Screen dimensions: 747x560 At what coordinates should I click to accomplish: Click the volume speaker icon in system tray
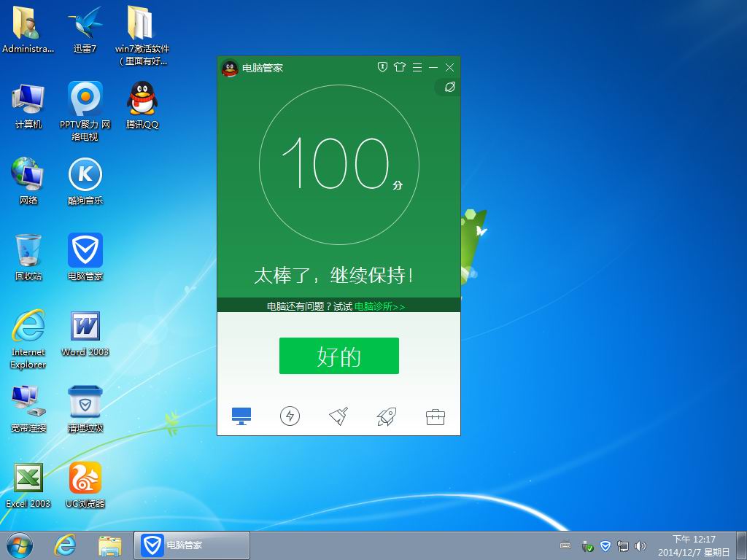point(640,545)
